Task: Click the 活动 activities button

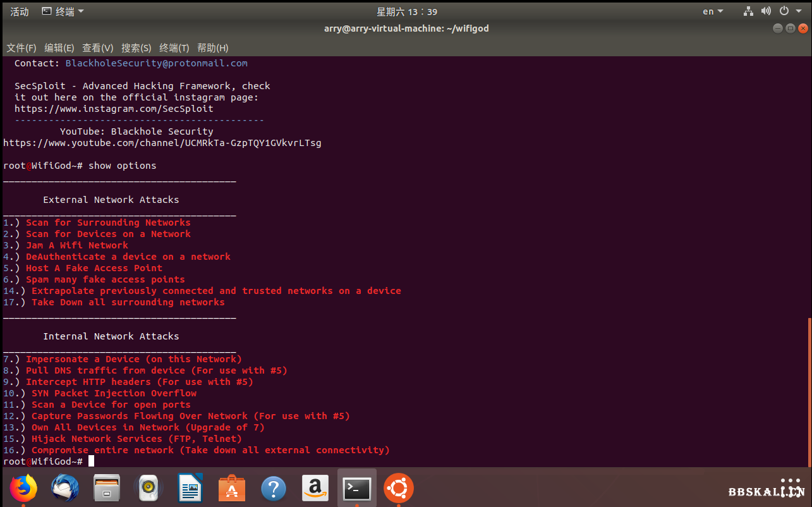Action: pos(20,11)
